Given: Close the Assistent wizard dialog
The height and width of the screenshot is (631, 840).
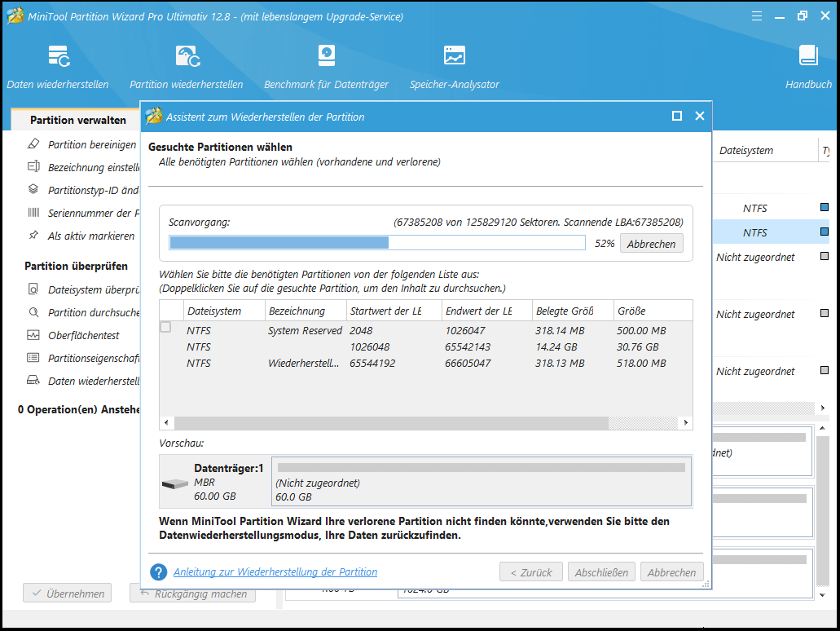Looking at the screenshot, I should tap(700, 116).
